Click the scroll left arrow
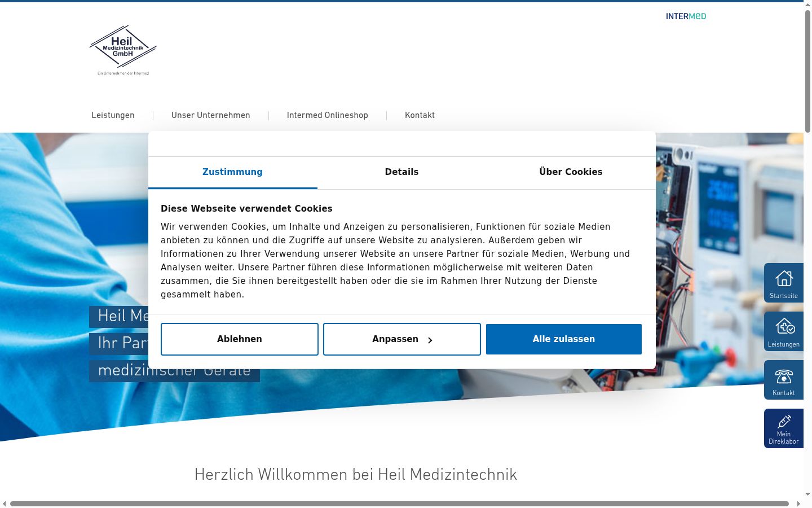 (x=5, y=503)
